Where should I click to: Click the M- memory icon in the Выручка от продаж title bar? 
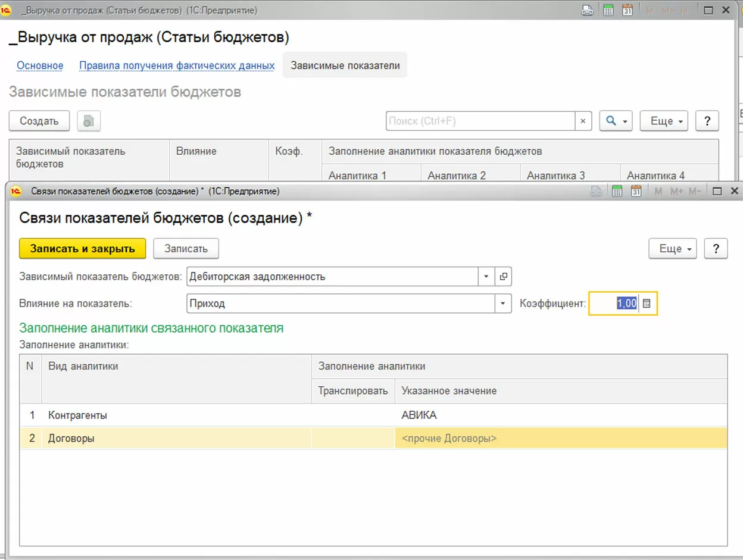point(686,11)
